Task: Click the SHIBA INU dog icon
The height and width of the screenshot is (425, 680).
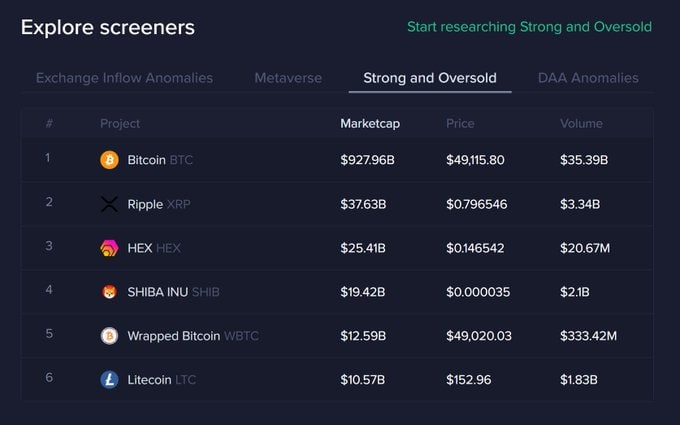Action: coord(109,292)
